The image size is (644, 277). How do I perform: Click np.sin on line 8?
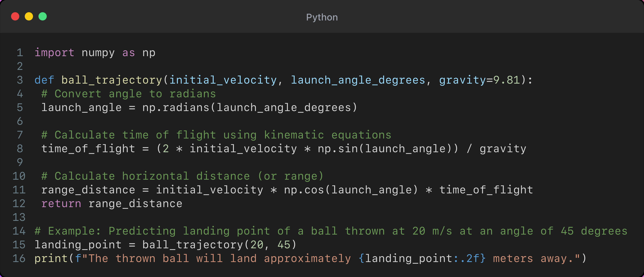338,149
